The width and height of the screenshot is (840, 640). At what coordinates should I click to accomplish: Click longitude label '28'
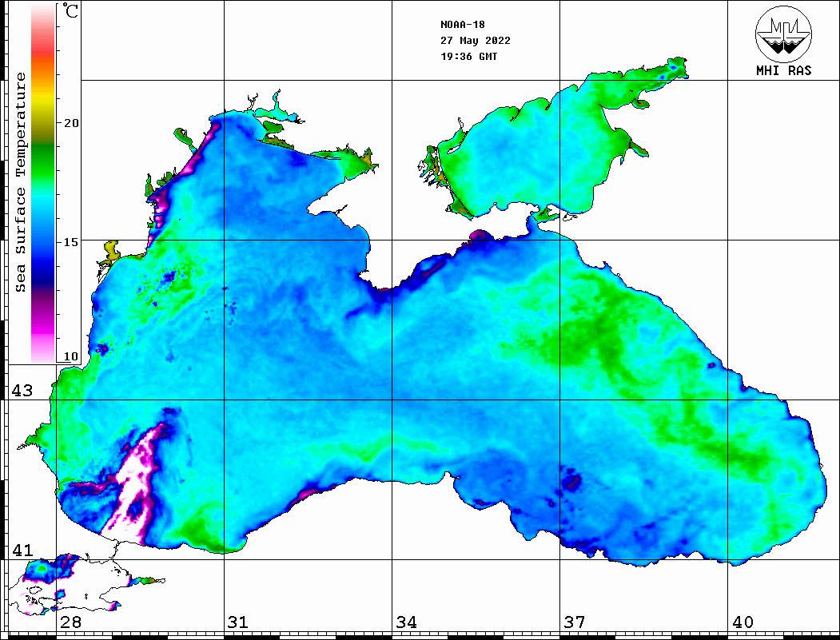point(70,622)
